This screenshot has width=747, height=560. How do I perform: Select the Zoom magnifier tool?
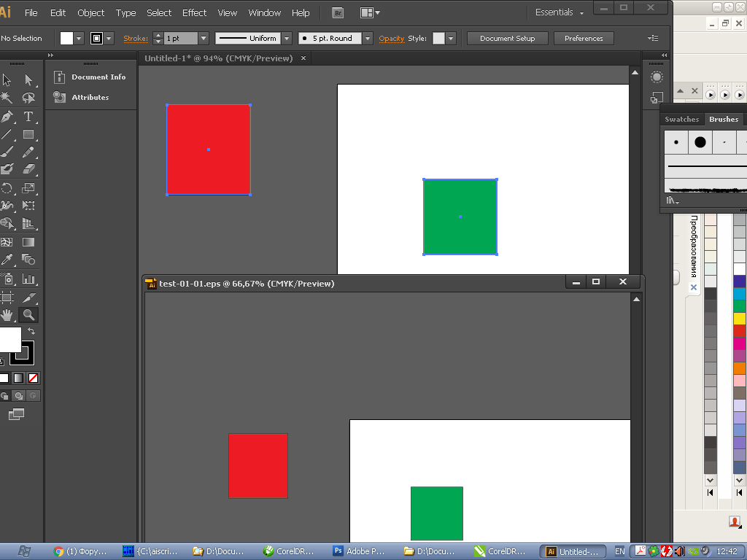pos(28,315)
